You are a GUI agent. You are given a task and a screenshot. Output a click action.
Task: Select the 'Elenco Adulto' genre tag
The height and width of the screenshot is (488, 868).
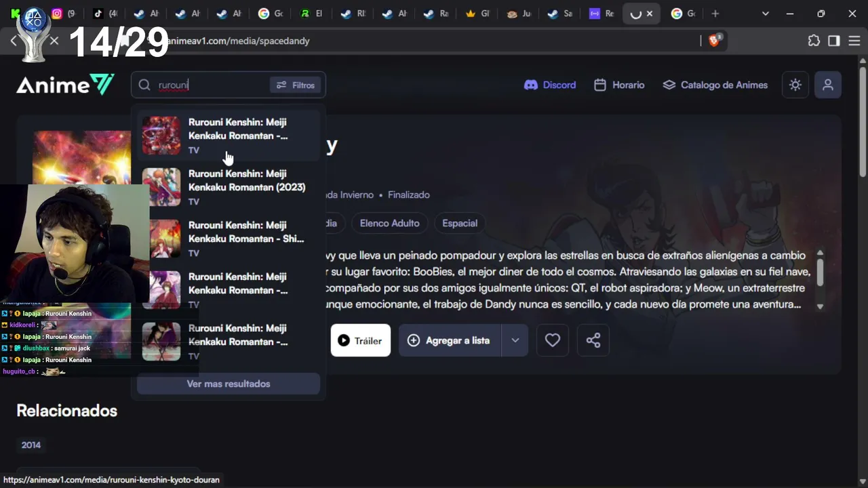pos(390,223)
